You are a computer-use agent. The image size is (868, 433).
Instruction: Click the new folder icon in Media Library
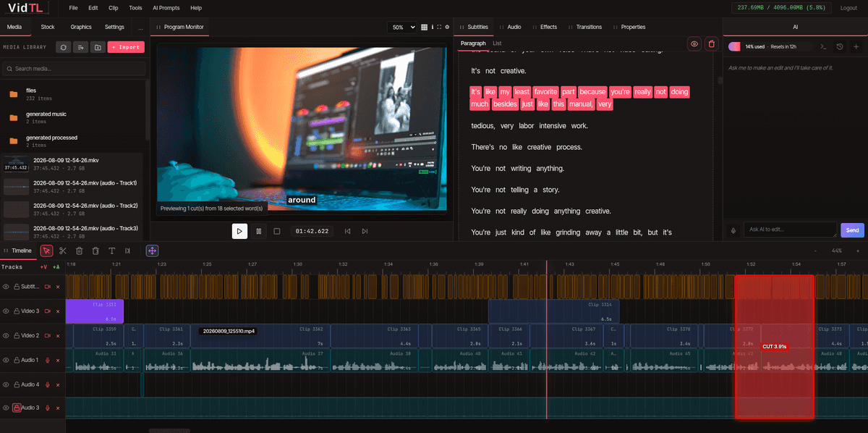98,47
